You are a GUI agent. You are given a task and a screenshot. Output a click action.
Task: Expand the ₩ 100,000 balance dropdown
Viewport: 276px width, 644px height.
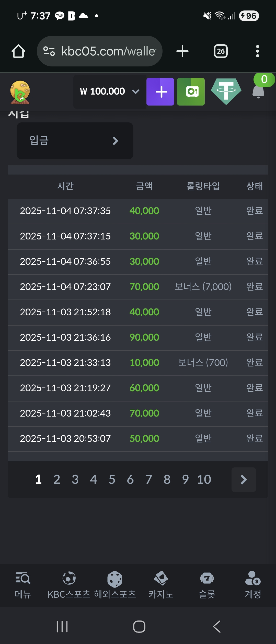click(110, 91)
